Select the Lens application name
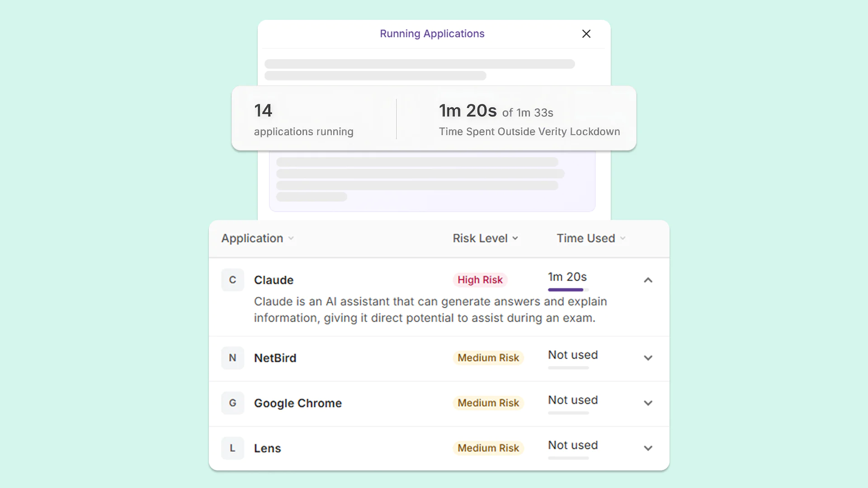Screen dimensions: 868x488 click(267, 448)
